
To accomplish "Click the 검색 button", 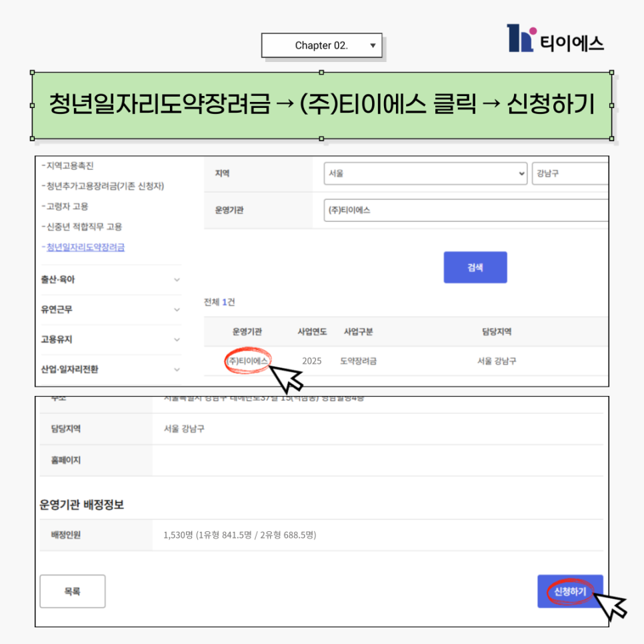I will pyautogui.click(x=475, y=267).
